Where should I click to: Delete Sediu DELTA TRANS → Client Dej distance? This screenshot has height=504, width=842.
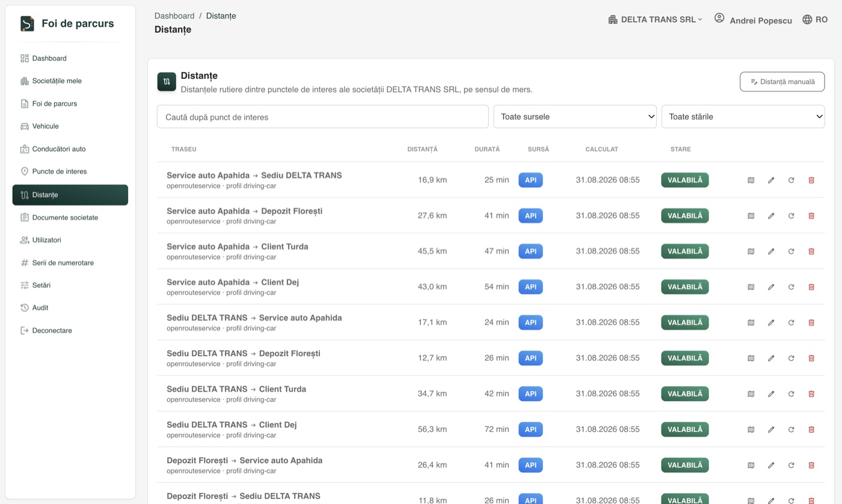coord(811,429)
